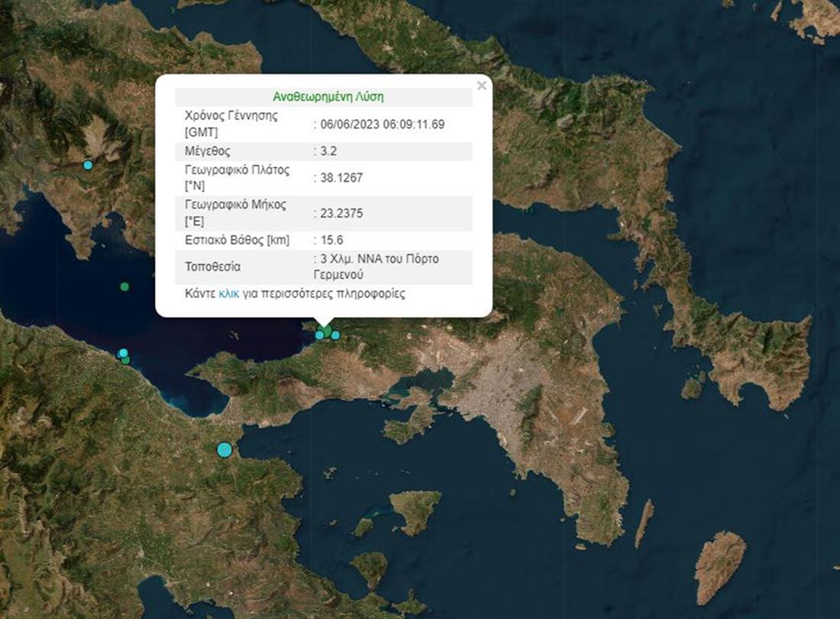
Task: Pick the small green marker on the gulf's south coast
Action: pyautogui.click(x=127, y=360)
